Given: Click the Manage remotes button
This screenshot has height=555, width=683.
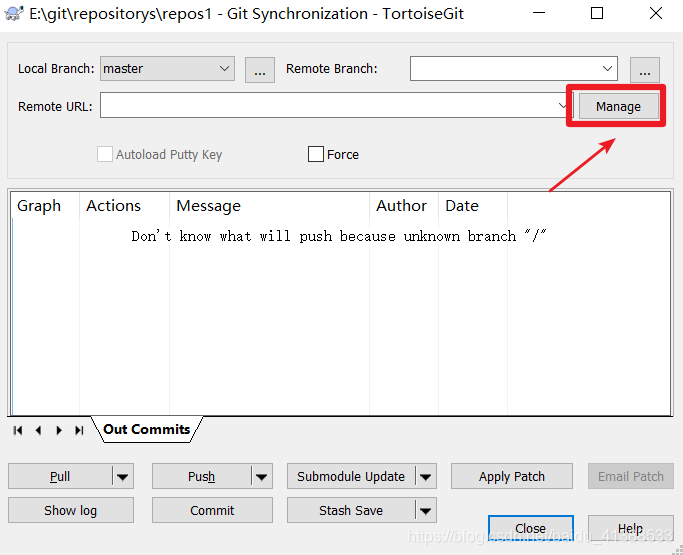Looking at the screenshot, I should tap(619, 106).
